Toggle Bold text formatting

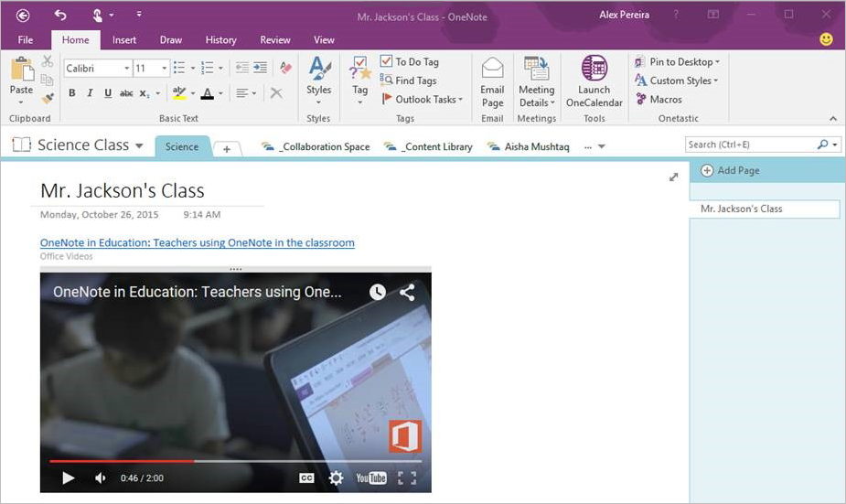point(72,93)
